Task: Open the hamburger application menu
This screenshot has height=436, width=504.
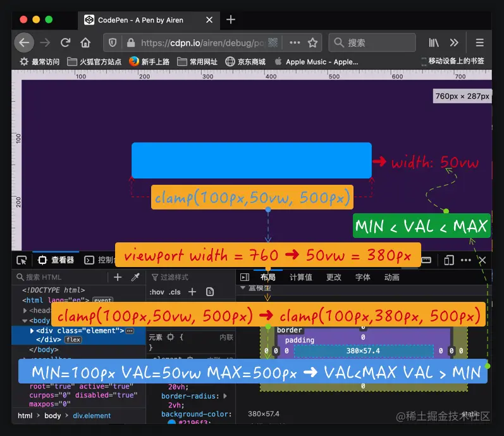Action: [479, 42]
